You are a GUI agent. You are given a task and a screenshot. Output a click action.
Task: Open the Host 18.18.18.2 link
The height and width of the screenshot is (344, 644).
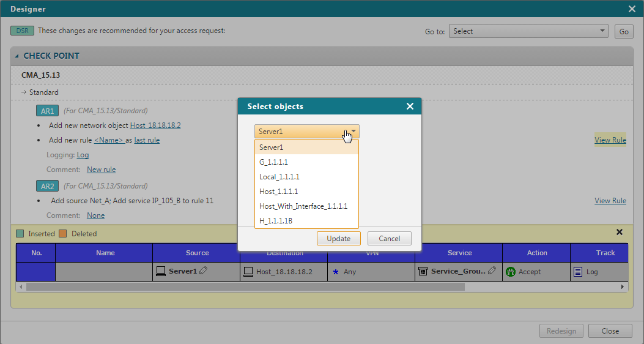(x=155, y=125)
